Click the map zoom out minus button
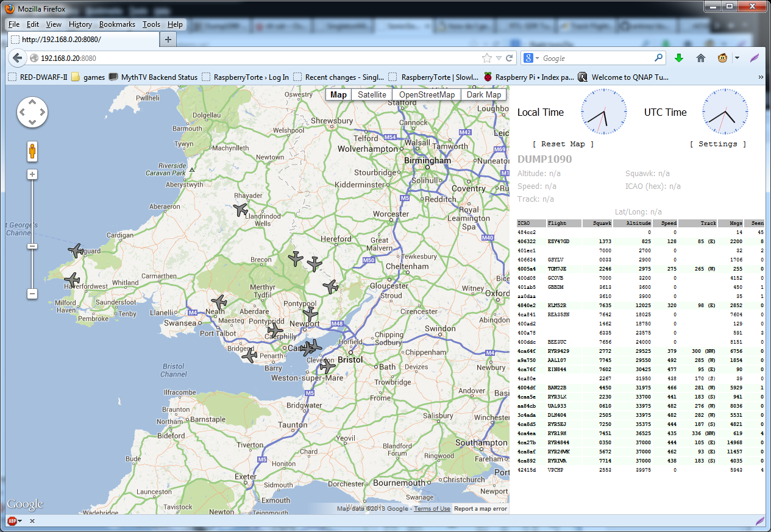771x532 pixels. 32,294
